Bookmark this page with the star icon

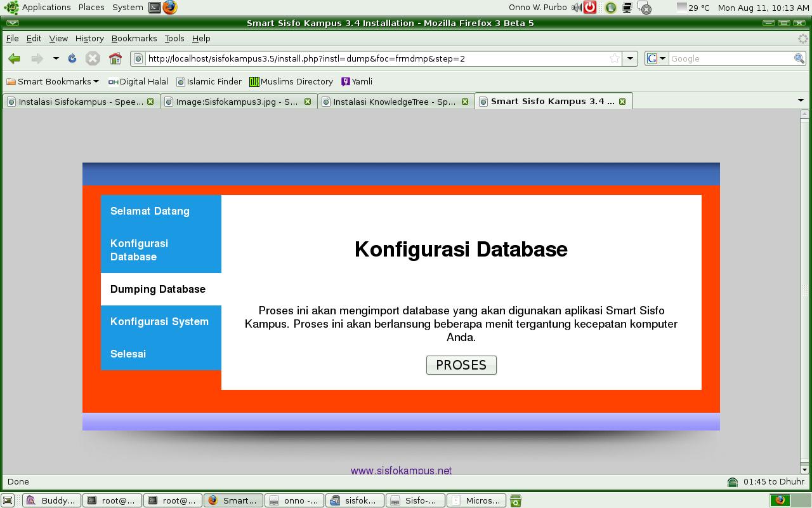coord(614,58)
